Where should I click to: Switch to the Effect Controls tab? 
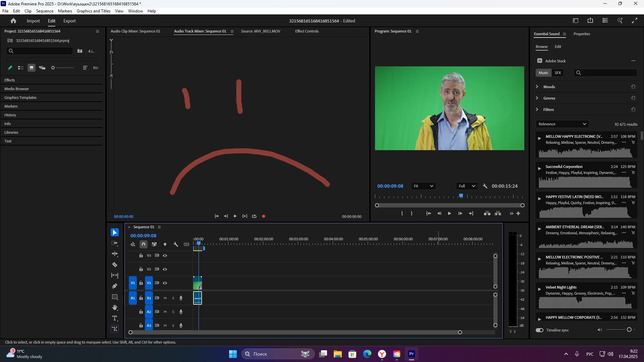[x=307, y=31]
